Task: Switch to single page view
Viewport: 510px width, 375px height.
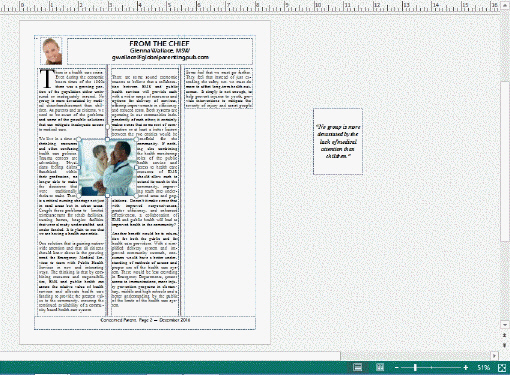Action: coord(358,367)
